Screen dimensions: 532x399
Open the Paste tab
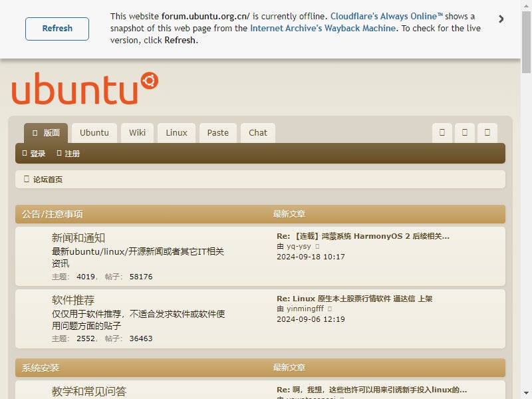(218, 133)
